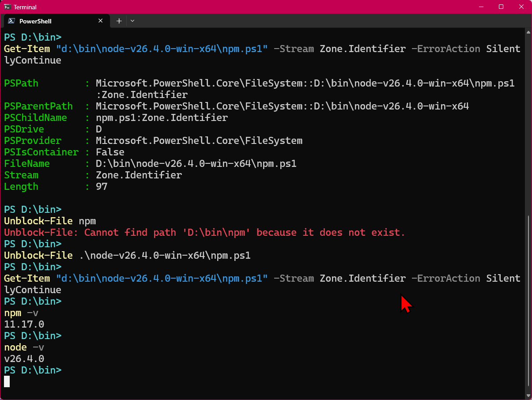Minimize the Terminal window
Viewport: 532px width, 400px height.
point(481,7)
